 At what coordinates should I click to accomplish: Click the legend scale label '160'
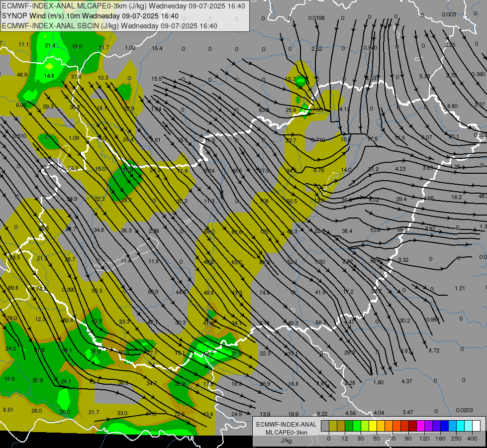pos(440,439)
